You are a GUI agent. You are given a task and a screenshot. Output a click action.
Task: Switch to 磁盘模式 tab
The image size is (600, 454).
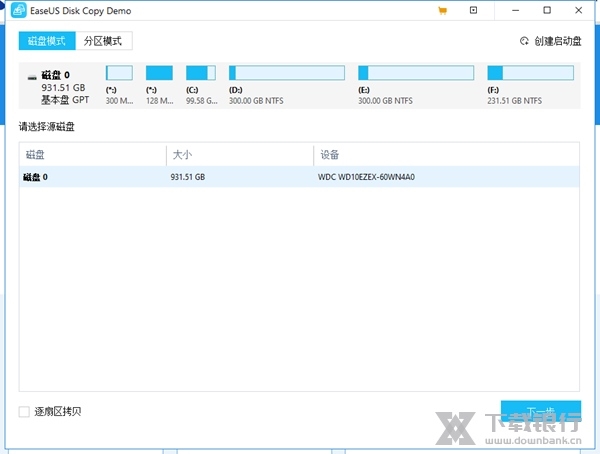pos(45,41)
